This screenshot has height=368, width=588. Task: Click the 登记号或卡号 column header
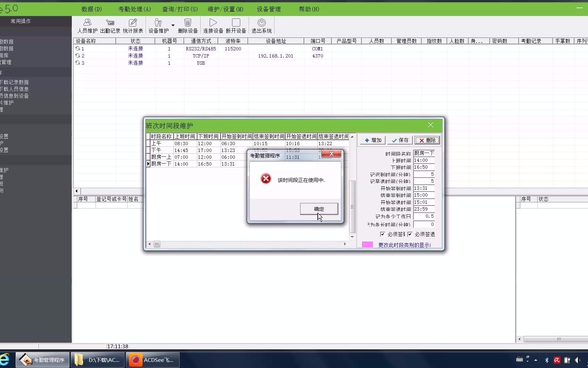[x=111, y=199]
